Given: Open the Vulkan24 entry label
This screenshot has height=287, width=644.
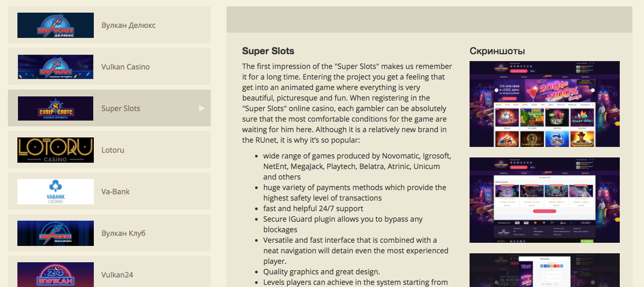Looking at the screenshot, I should click(118, 274).
